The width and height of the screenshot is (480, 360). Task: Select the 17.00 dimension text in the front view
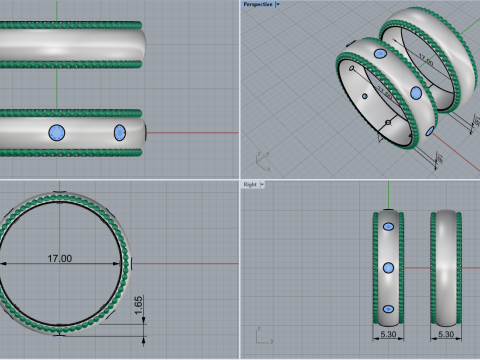60,258
